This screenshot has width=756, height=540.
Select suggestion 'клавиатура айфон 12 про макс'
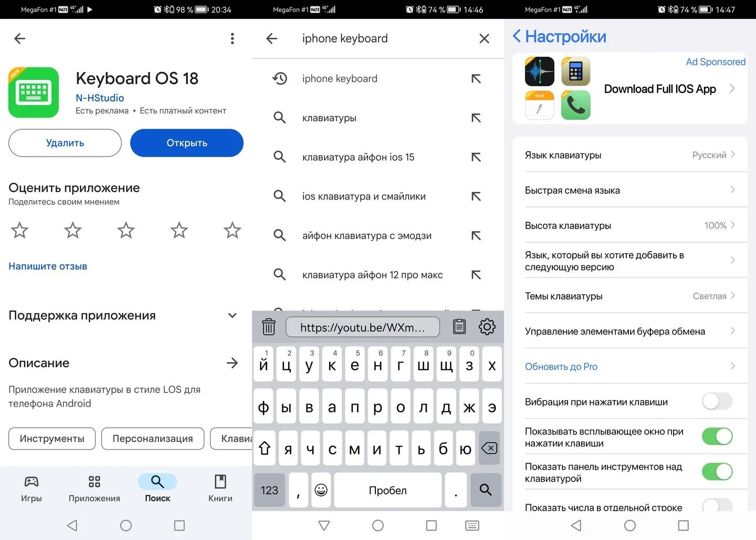point(378,275)
